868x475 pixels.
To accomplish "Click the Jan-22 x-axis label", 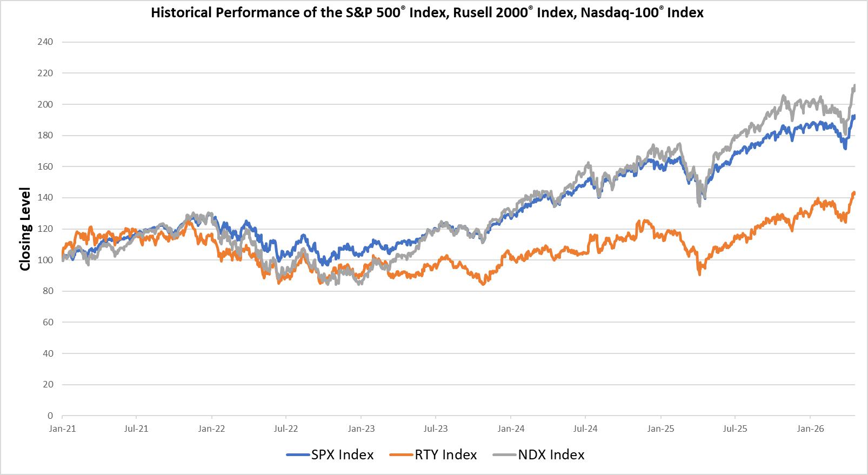I will [x=211, y=429].
